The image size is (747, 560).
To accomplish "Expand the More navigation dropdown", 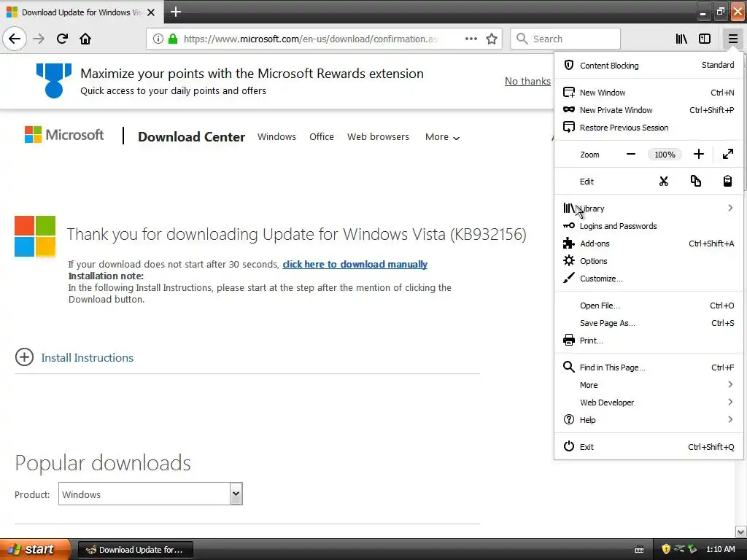I will pyautogui.click(x=443, y=137).
